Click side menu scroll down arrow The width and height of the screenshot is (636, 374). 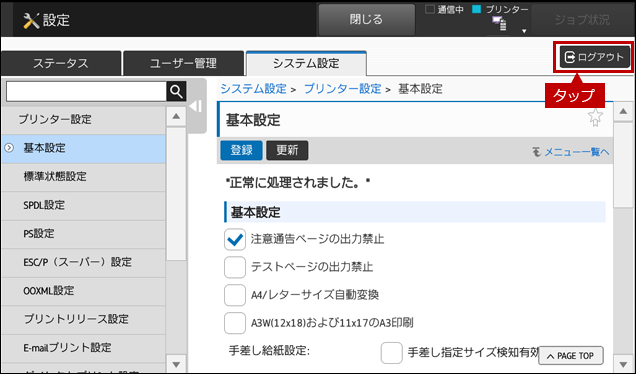(x=176, y=364)
